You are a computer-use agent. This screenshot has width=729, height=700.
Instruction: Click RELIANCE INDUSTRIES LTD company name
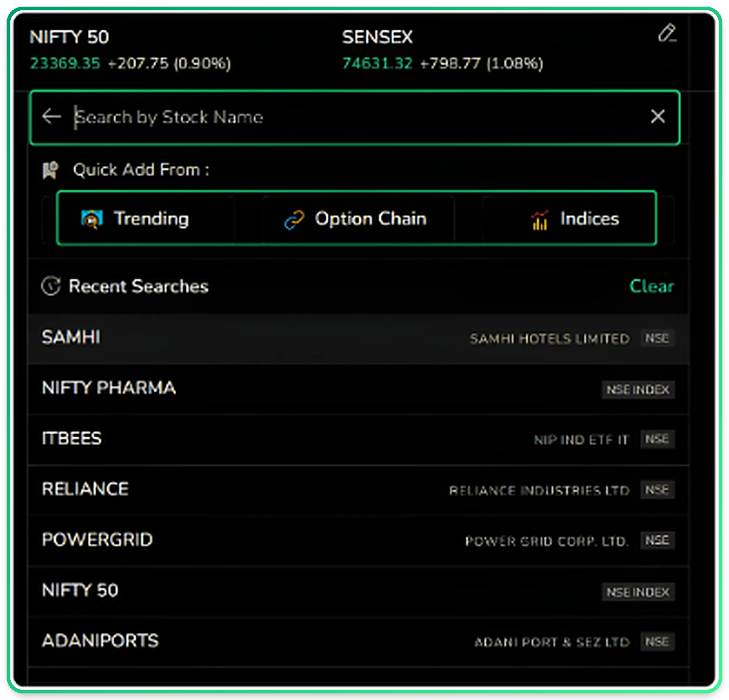tap(539, 490)
